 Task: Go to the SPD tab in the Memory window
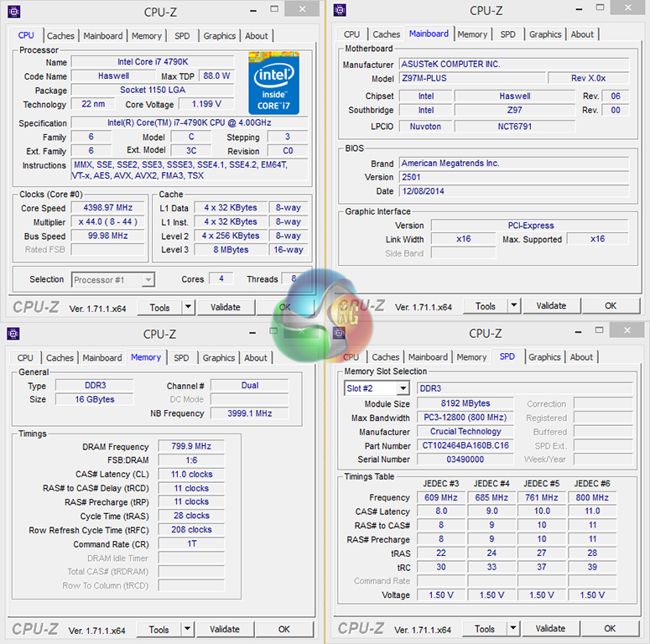pyautogui.click(x=181, y=358)
